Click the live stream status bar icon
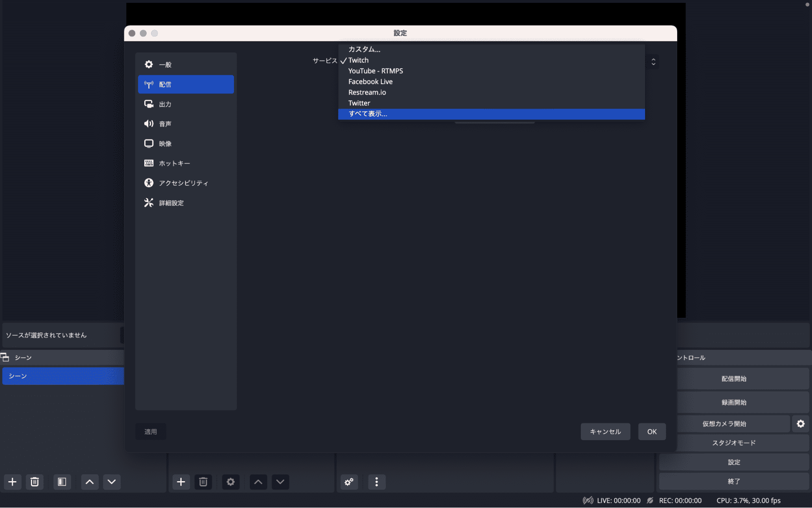 588,501
